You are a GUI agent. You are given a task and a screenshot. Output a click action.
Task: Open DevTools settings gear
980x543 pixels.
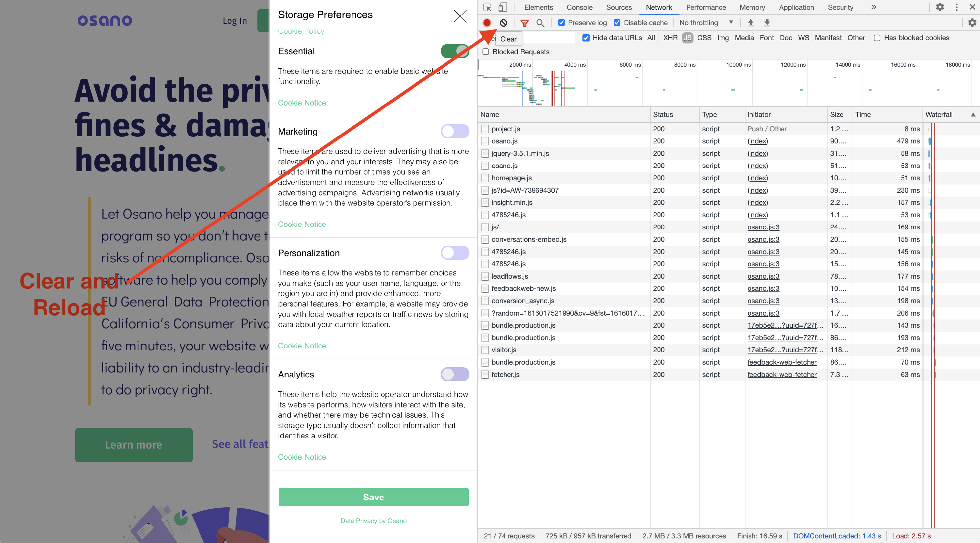tap(940, 7)
